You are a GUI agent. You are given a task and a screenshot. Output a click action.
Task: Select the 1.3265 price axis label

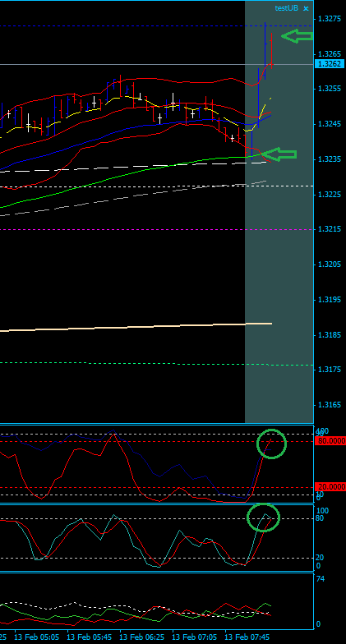[x=329, y=54]
